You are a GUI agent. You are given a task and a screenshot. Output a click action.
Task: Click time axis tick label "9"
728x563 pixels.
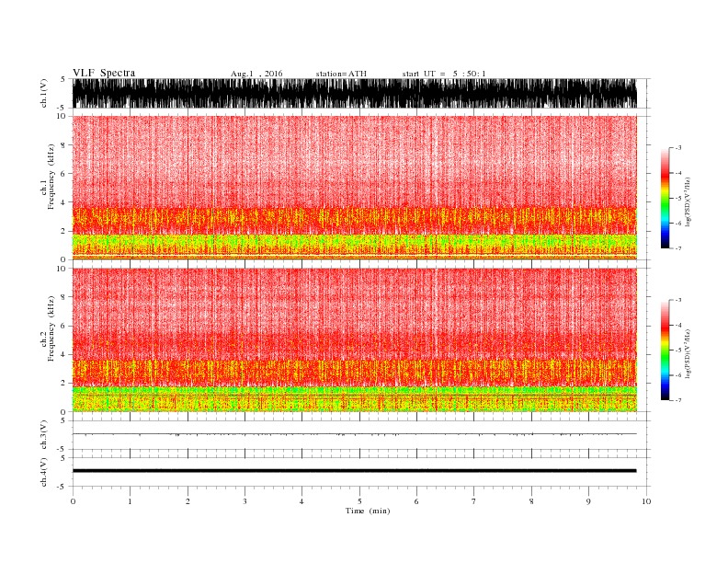coord(588,501)
